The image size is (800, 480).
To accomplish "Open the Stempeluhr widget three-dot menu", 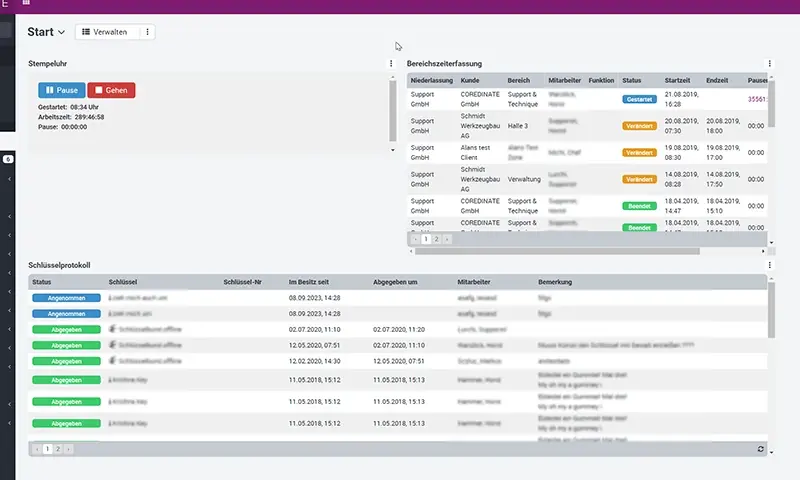I will [x=391, y=64].
